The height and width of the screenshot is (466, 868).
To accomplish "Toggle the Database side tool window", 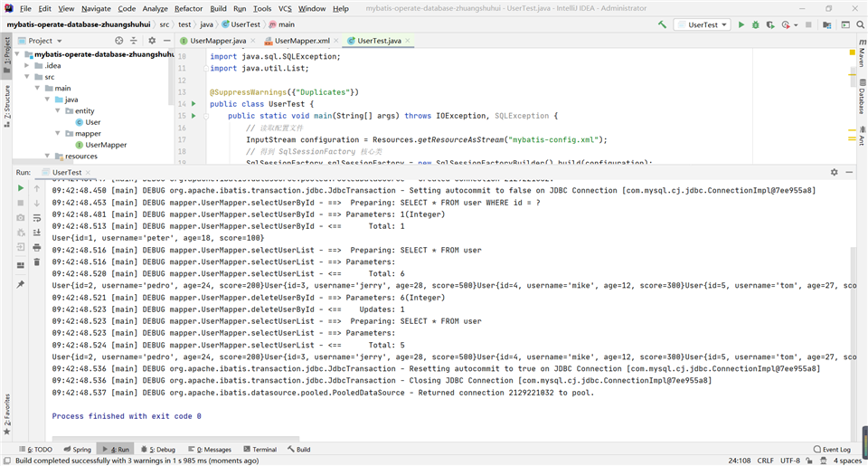I will tap(862, 97).
